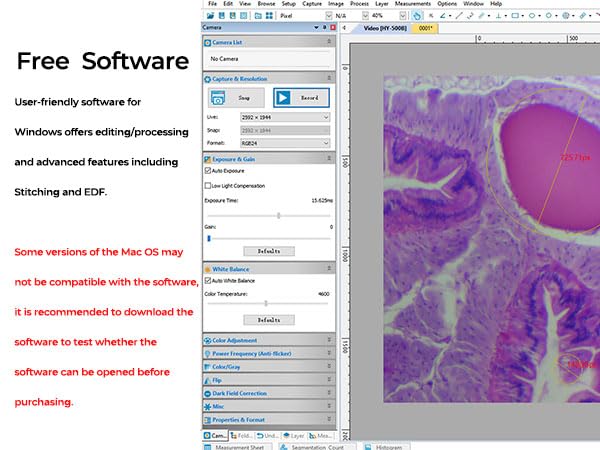Disable the Auto Exposure checkbox
Screen dimensions: 600x450
point(208,171)
